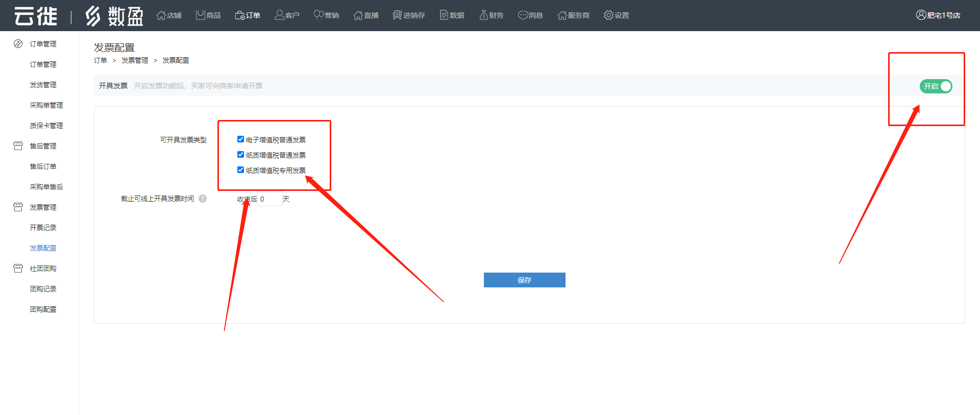Expand the 社团团购 sidebar group
The height and width of the screenshot is (415, 980).
click(43, 268)
